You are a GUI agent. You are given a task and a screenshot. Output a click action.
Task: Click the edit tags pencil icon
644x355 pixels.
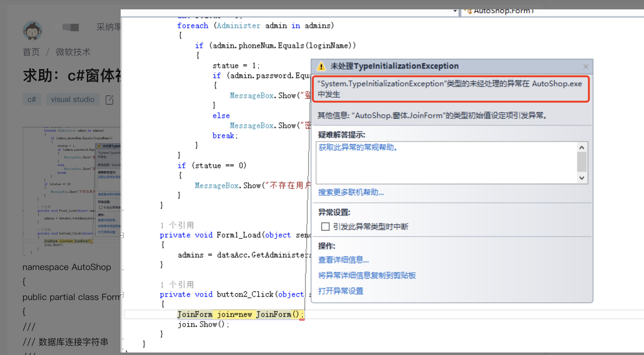tap(109, 100)
